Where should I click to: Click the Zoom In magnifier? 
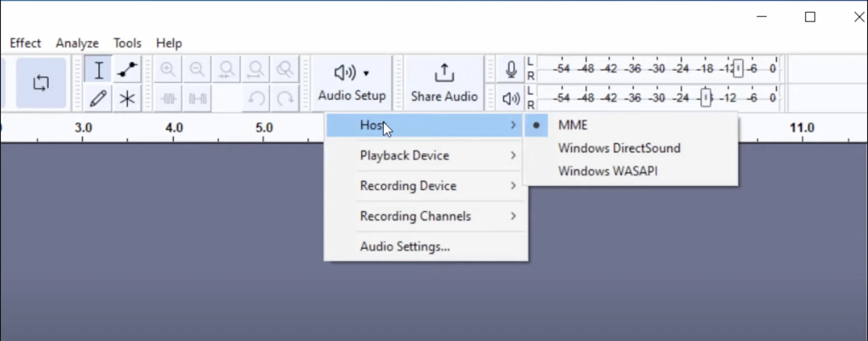coord(168,69)
